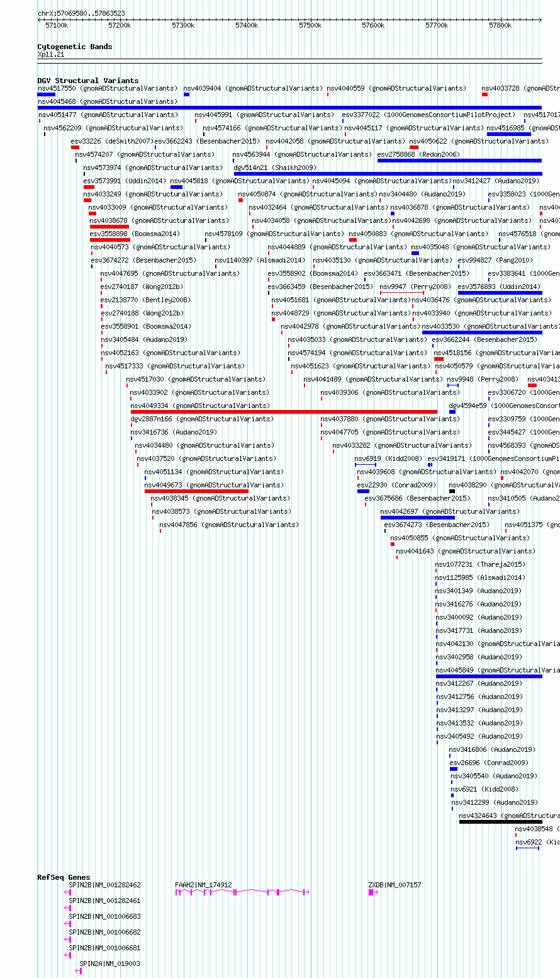Image resolution: width=560 pixels, height=978 pixels.
Task: Click the nsv4517550 blue variant bar
Action: (x=47, y=94)
